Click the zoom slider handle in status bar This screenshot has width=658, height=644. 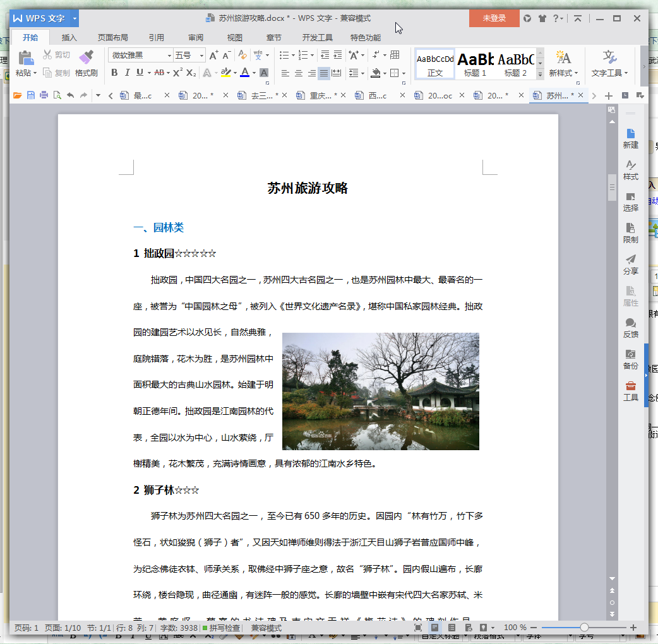584,628
